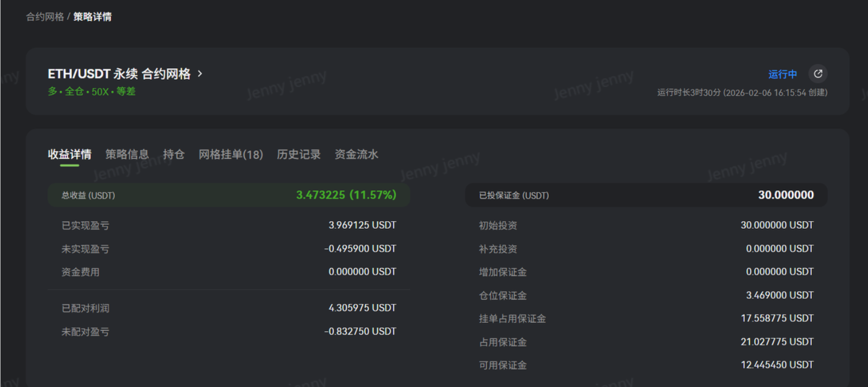Go back via 合约网格 breadcrumb
The image size is (868, 387).
[45, 17]
